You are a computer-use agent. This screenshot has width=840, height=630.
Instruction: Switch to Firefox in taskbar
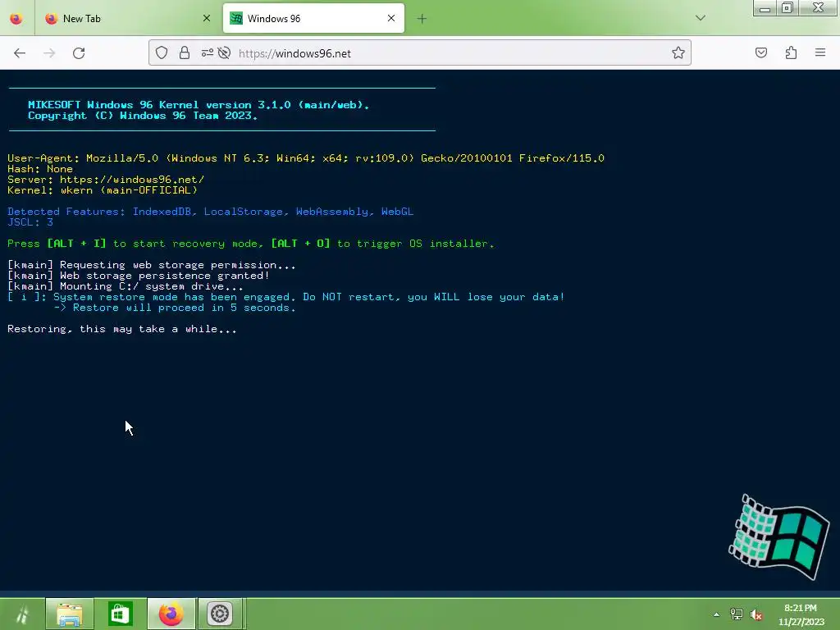[x=171, y=614]
